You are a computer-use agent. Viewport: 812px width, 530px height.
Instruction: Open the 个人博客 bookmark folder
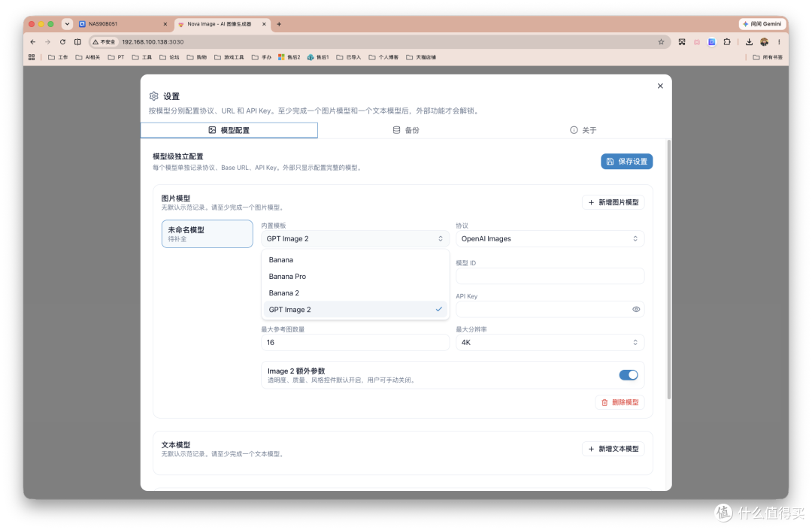click(383, 57)
